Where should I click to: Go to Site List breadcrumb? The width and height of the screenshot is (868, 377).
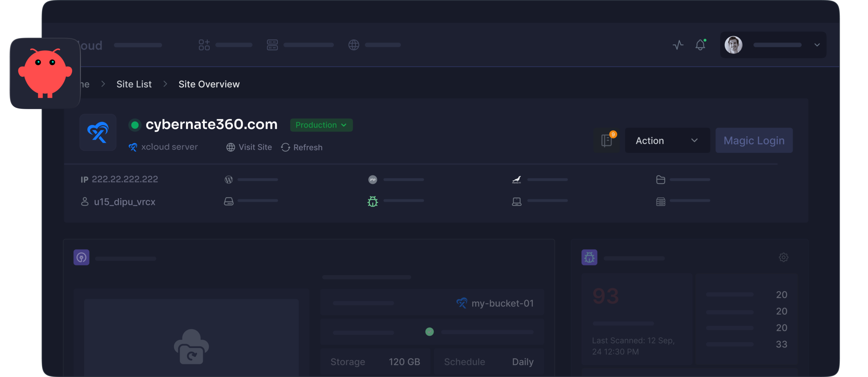pyautogui.click(x=134, y=84)
